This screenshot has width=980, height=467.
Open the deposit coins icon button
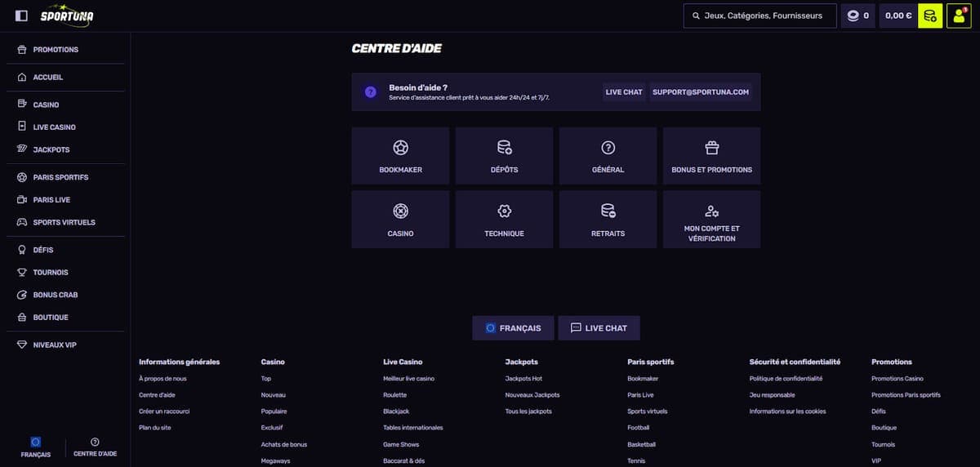[x=929, y=16]
